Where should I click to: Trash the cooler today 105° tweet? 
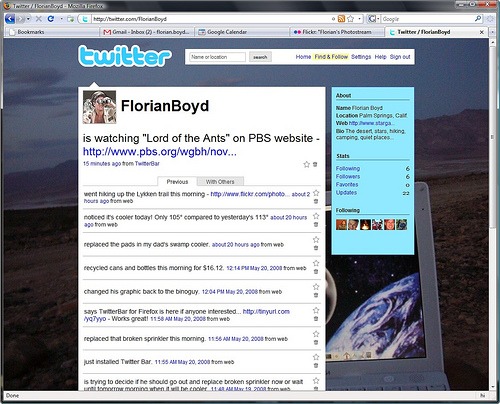[316, 224]
